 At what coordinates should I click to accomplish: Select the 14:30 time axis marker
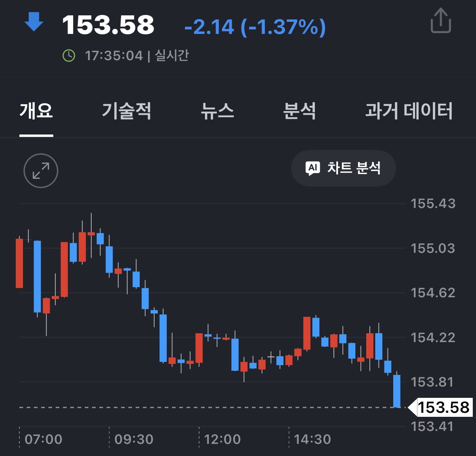coord(312,439)
